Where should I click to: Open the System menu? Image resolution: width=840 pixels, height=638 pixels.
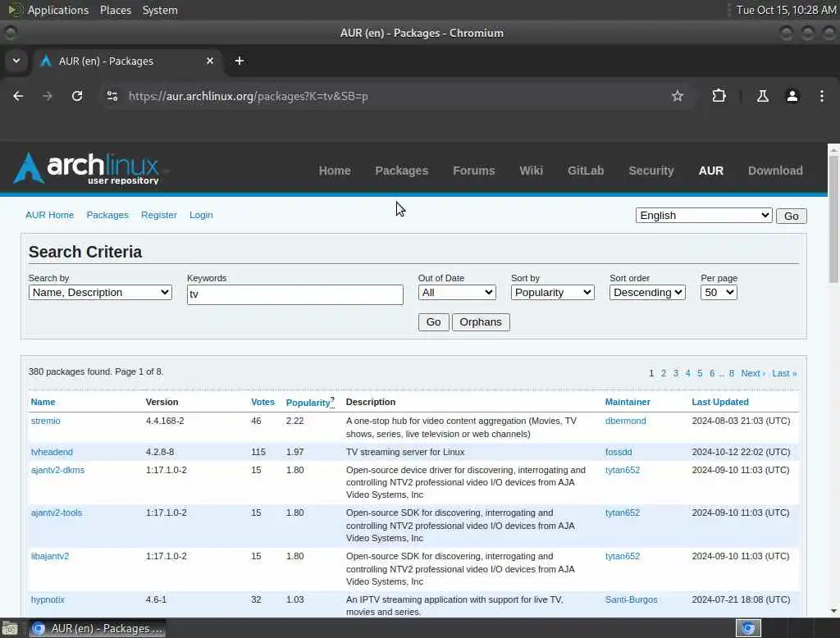point(160,10)
